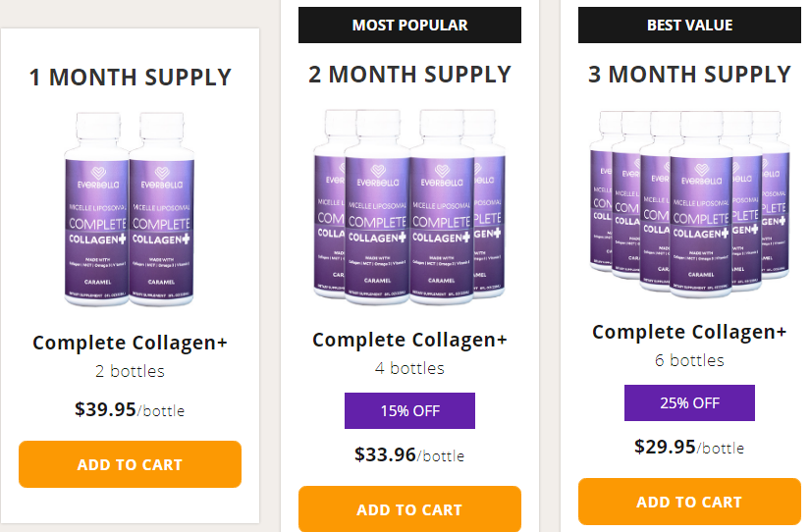This screenshot has height=532, width=810.
Task: Click Complete Collagen+ title under 2 bottles pack
Action: (x=130, y=343)
